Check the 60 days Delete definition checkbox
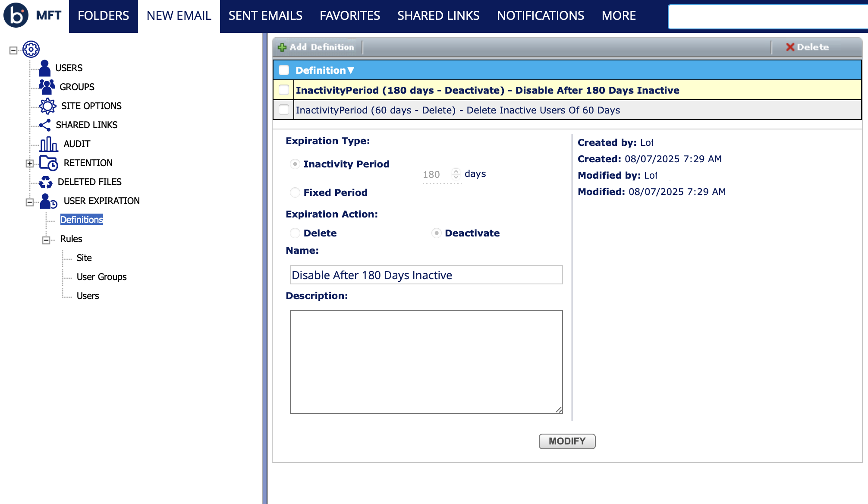 (x=284, y=110)
